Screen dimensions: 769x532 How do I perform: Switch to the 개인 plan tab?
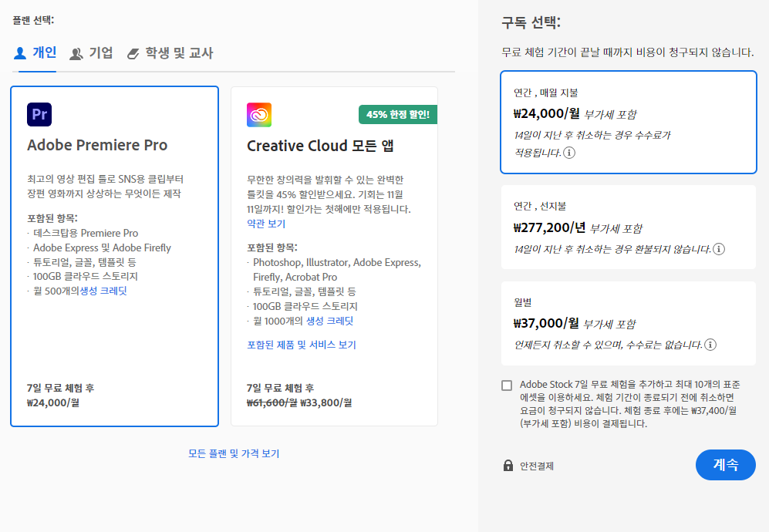35,53
